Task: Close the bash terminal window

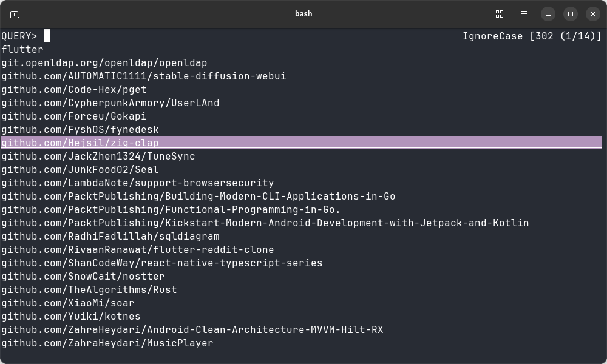Action: tap(593, 14)
